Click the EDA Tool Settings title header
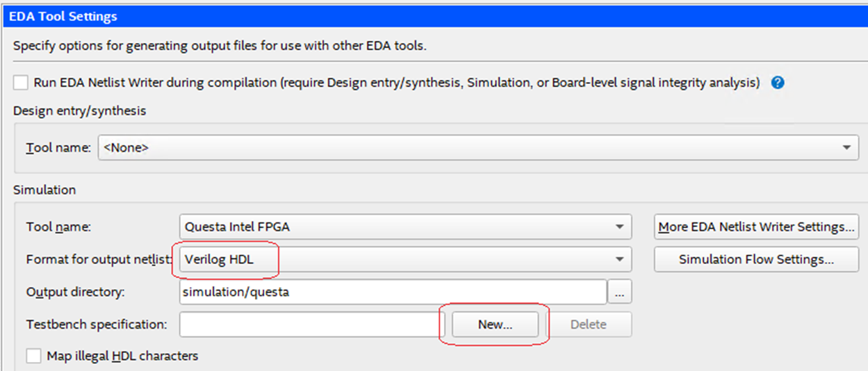The image size is (868, 371). point(63,16)
